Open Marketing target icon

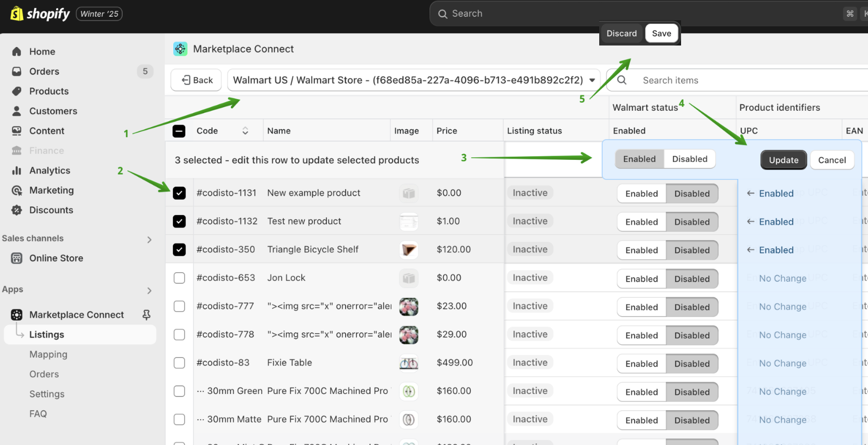coord(17,190)
